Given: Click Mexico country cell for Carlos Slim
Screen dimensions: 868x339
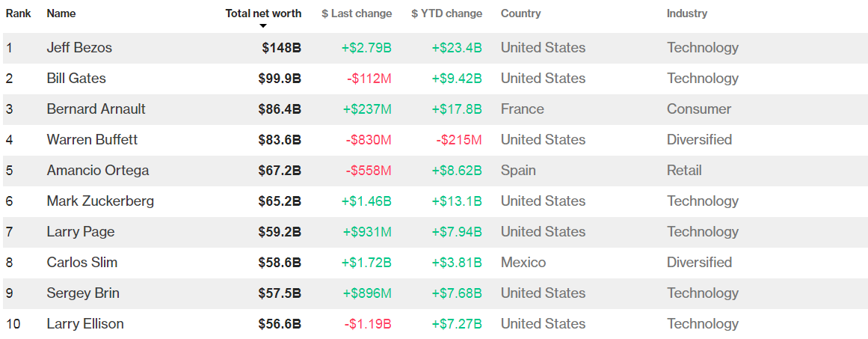Looking at the screenshot, I should [x=523, y=263].
